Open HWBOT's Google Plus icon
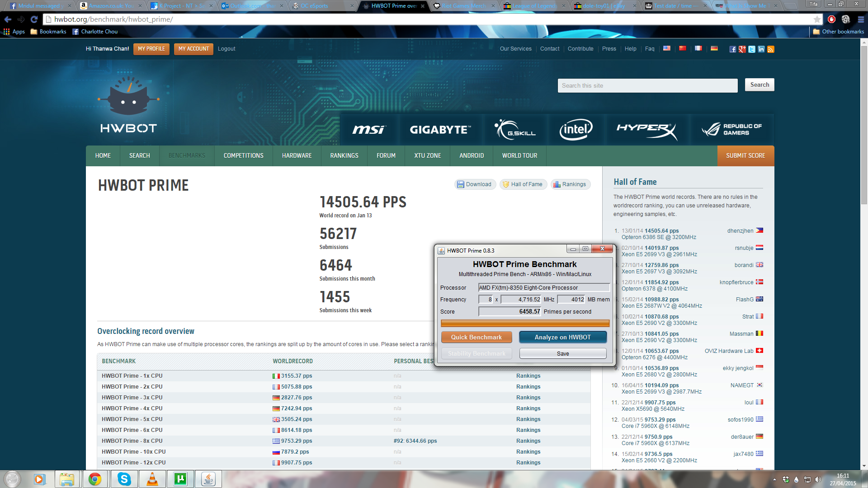 click(742, 49)
